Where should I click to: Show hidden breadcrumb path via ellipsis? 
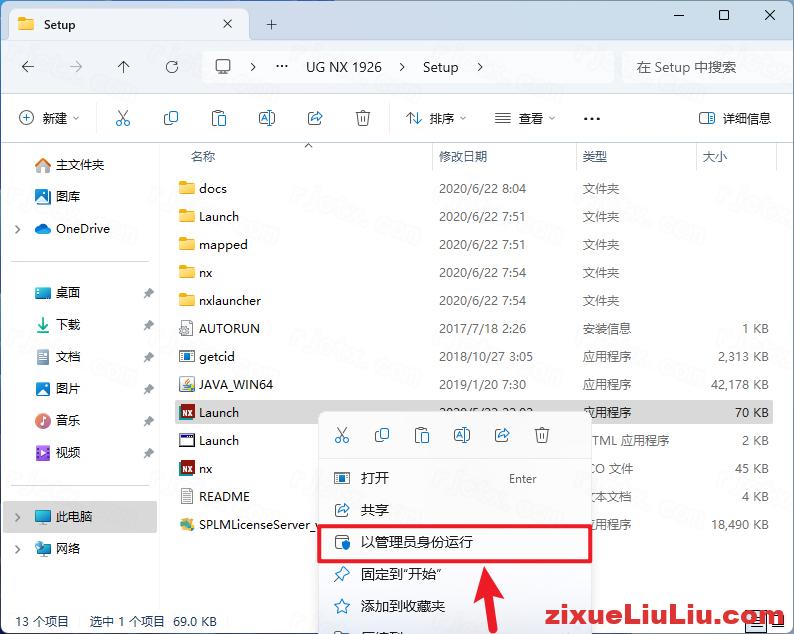point(282,67)
